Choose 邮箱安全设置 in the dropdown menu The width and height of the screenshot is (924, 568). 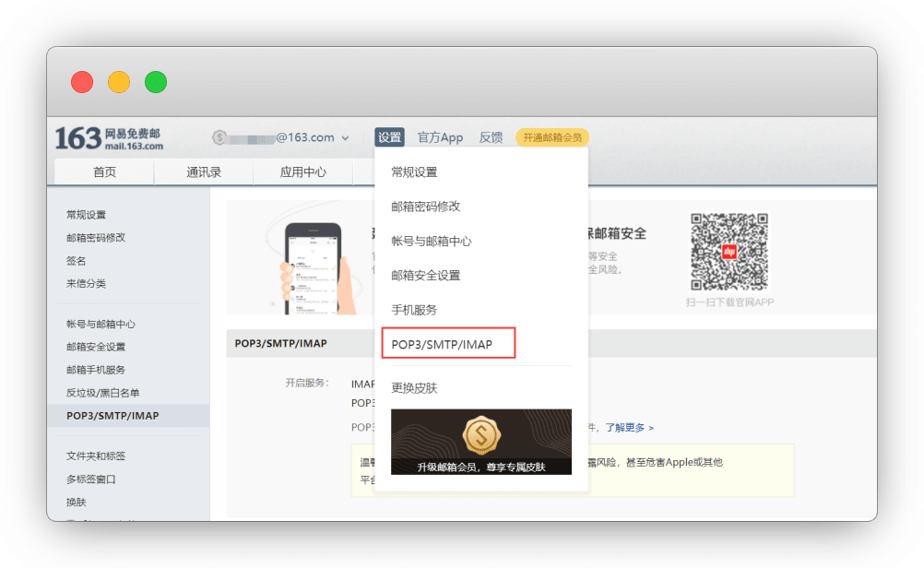[425, 275]
